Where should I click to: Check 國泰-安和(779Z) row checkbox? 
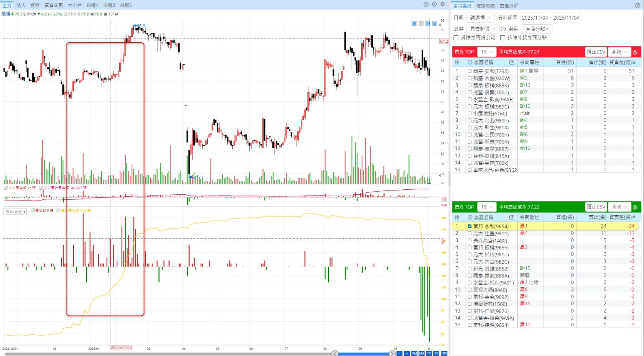[470, 72]
